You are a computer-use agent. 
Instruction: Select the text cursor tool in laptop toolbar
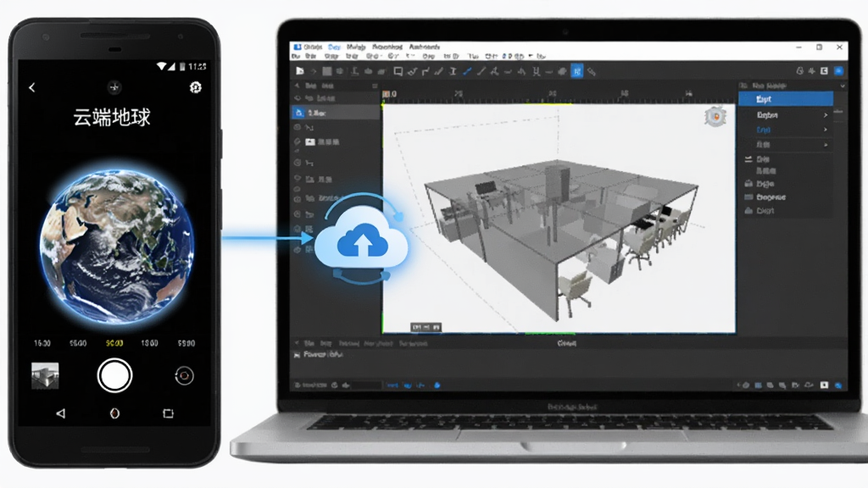pyautogui.click(x=453, y=71)
